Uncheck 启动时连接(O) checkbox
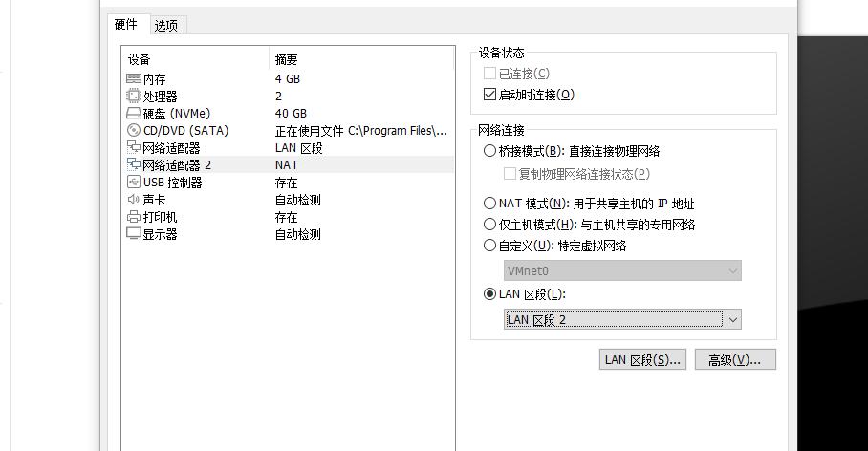Screen dimensions: 868x451 (x=489, y=95)
